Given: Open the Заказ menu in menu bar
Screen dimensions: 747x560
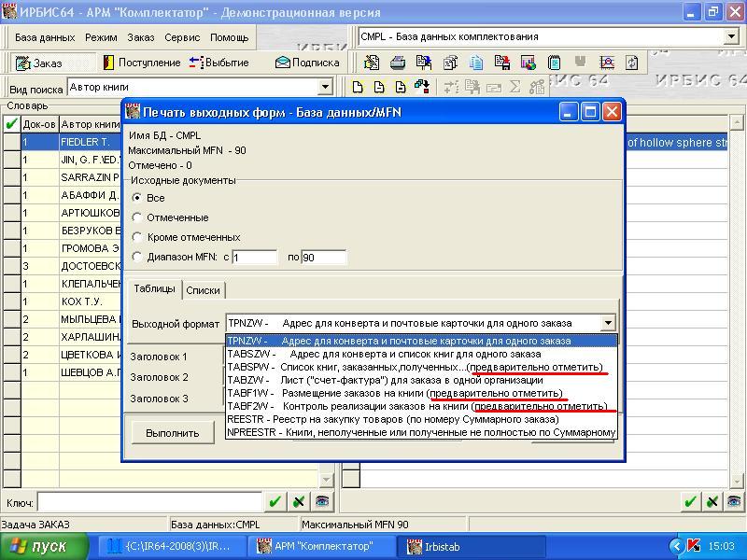Looking at the screenshot, I should [141, 37].
